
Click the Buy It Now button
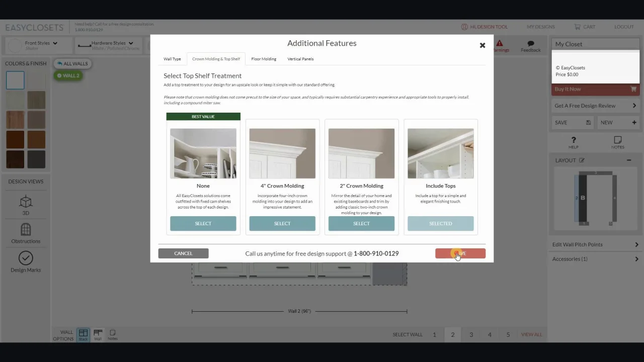pyautogui.click(x=595, y=89)
